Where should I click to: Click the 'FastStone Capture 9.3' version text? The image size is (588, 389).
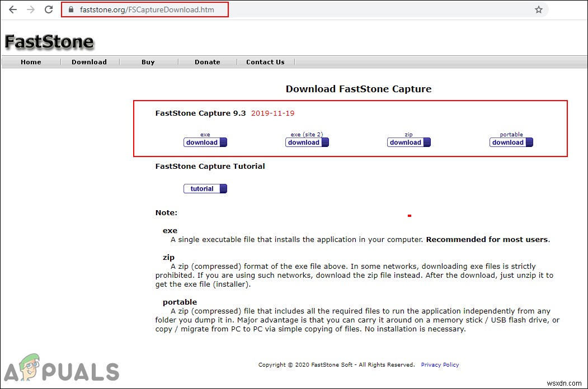pyautogui.click(x=201, y=113)
